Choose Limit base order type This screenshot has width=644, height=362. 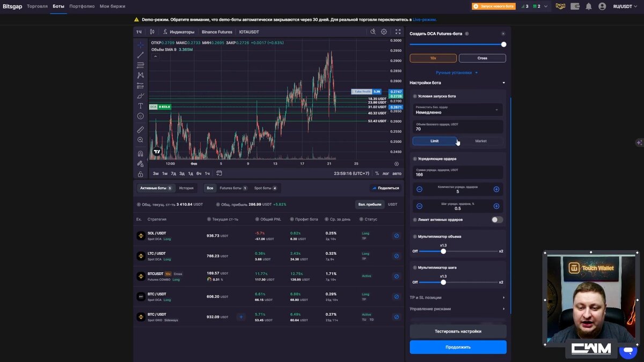[435, 141]
